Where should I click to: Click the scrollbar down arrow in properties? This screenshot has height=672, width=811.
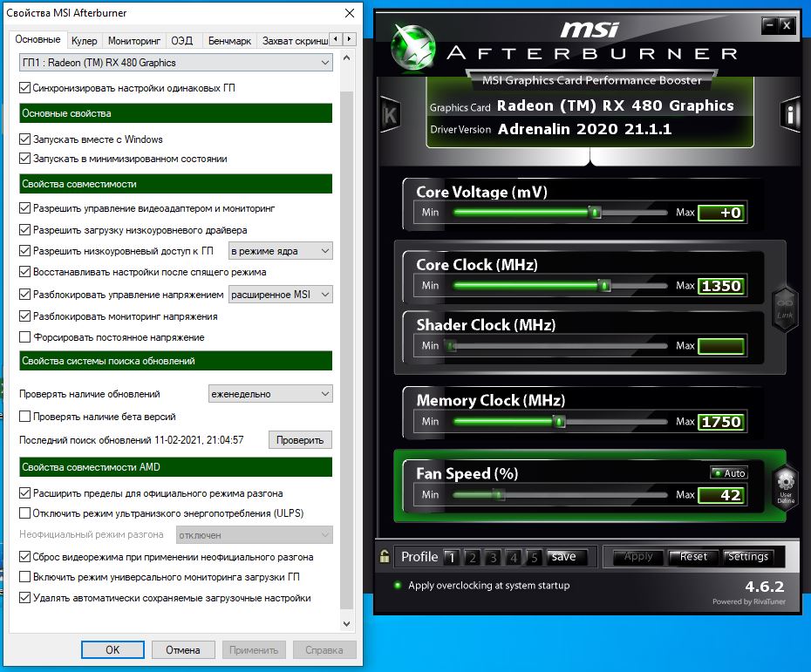(x=346, y=624)
